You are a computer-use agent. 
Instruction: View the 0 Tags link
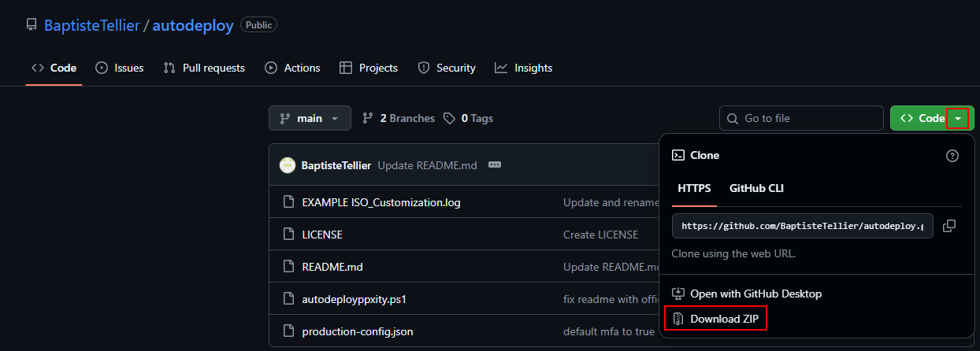coord(468,118)
